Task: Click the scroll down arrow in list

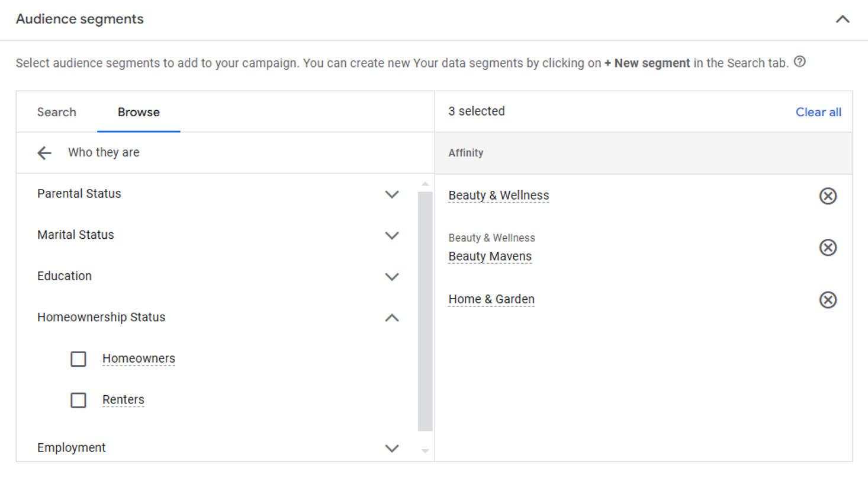Action: 425,452
